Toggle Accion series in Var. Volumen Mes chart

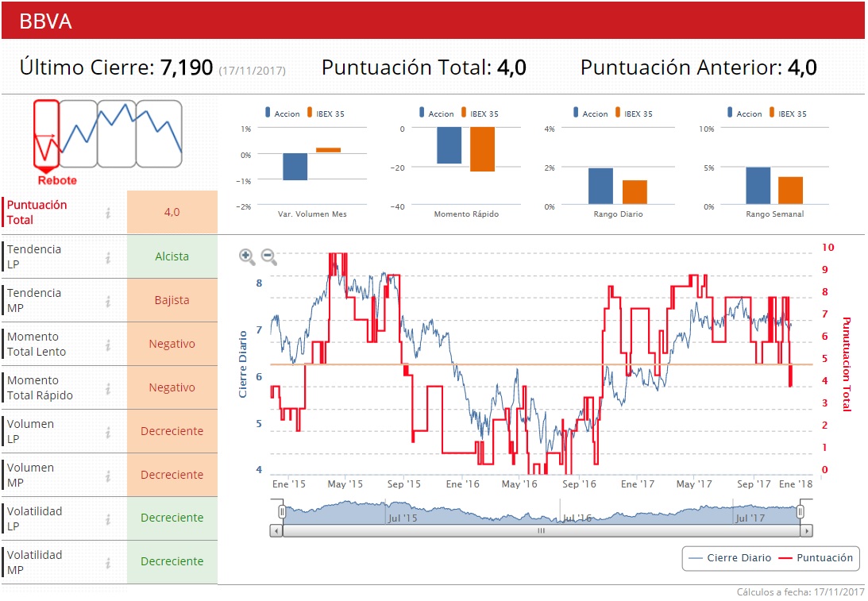[283, 113]
